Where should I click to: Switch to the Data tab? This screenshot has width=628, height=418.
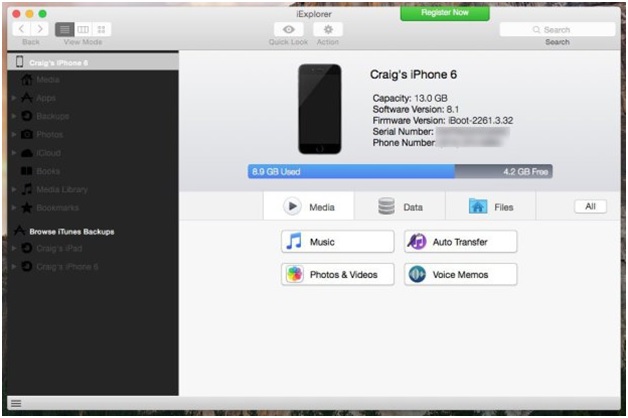400,207
